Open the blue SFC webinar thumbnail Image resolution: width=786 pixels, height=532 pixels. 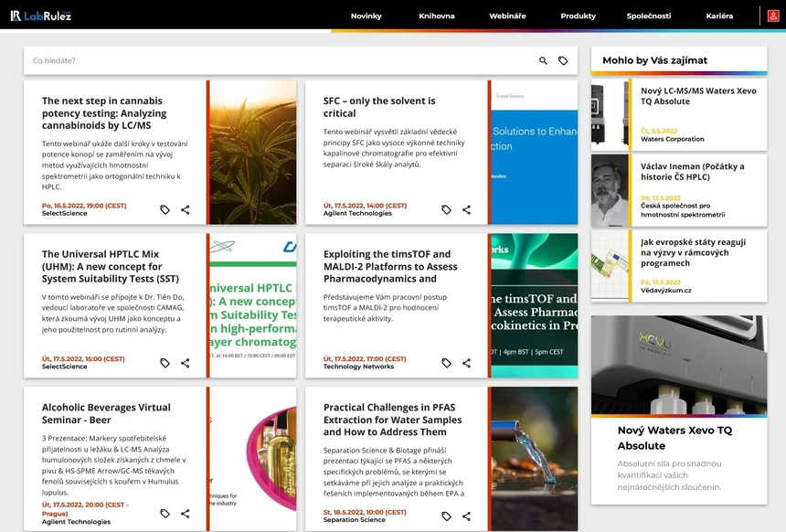pos(535,153)
